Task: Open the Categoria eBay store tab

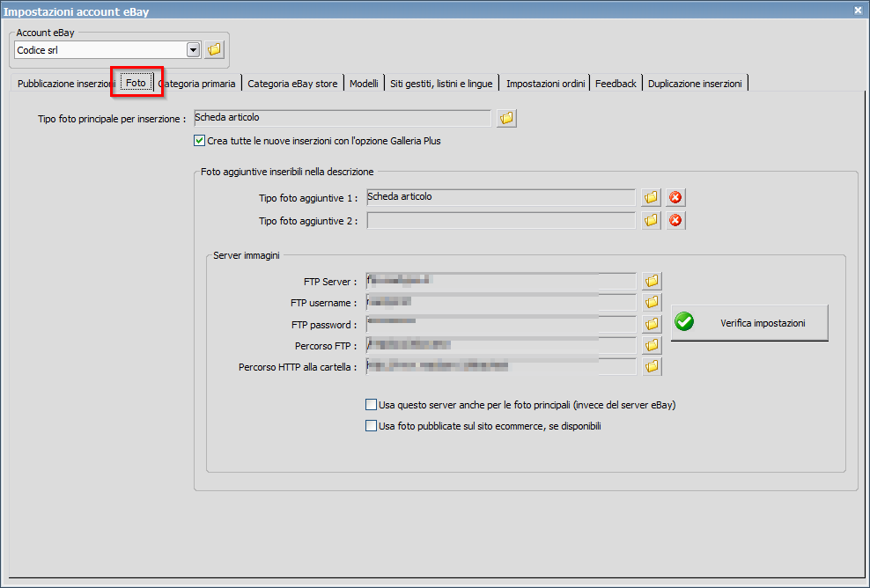Action: tap(292, 84)
